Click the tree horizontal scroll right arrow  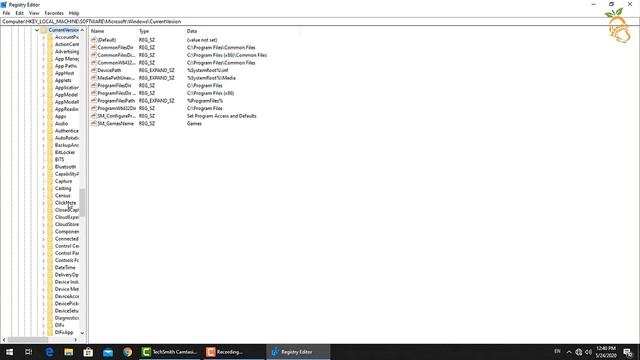76,340
